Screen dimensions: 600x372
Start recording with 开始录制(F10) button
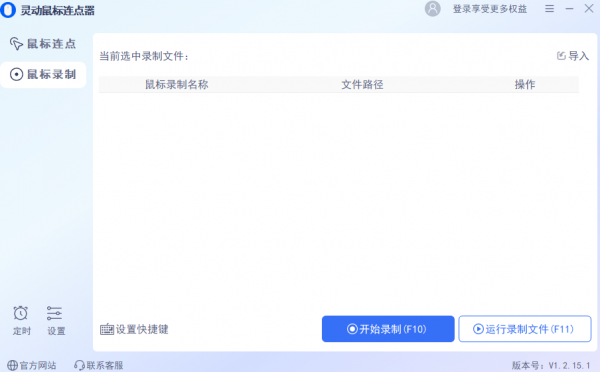coord(388,329)
